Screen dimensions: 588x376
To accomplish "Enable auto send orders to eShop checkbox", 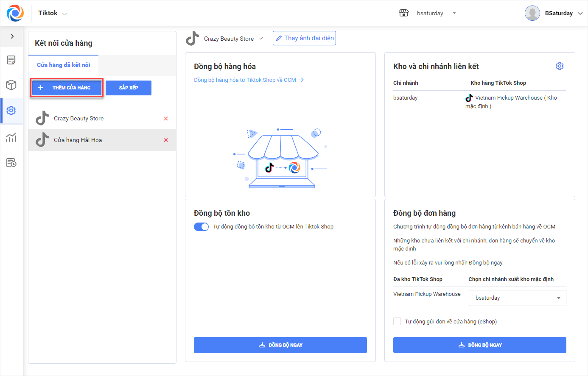I will click(397, 321).
